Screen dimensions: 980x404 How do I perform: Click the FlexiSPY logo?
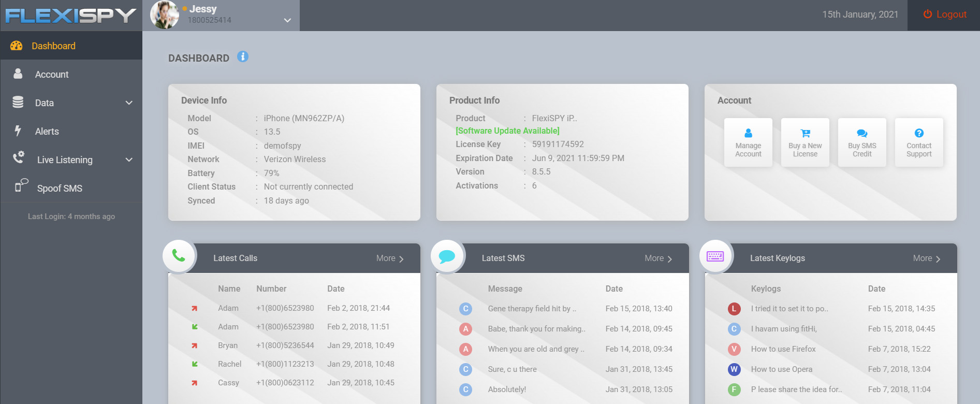[x=71, y=16]
